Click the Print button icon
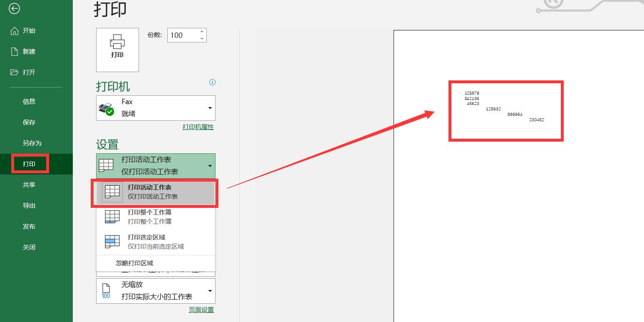The width and height of the screenshot is (644, 322). (117, 46)
